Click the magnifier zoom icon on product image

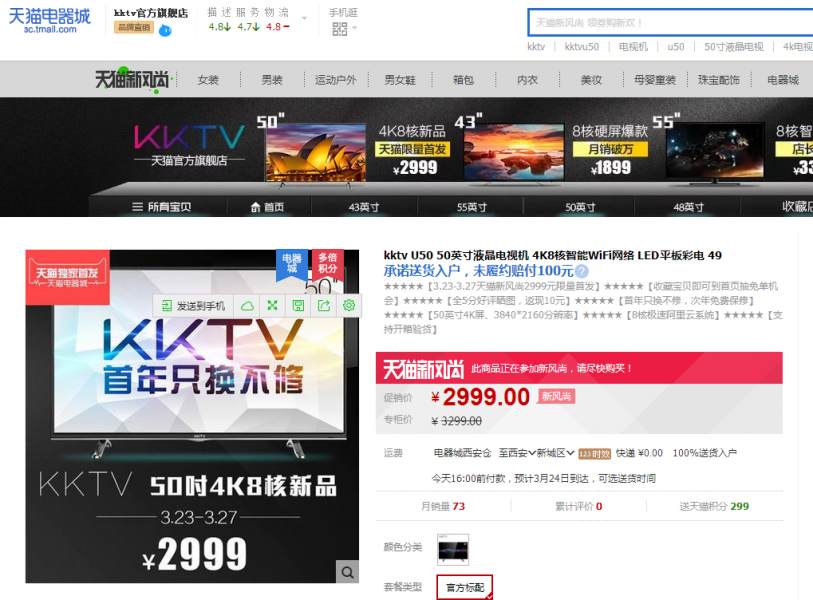(x=347, y=572)
